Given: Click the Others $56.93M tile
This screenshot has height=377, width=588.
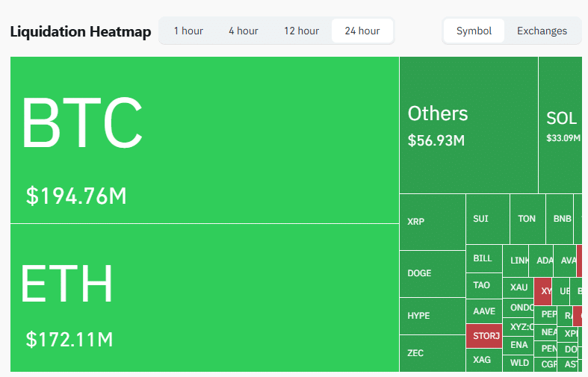Looking at the screenshot, I should coord(468,125).
